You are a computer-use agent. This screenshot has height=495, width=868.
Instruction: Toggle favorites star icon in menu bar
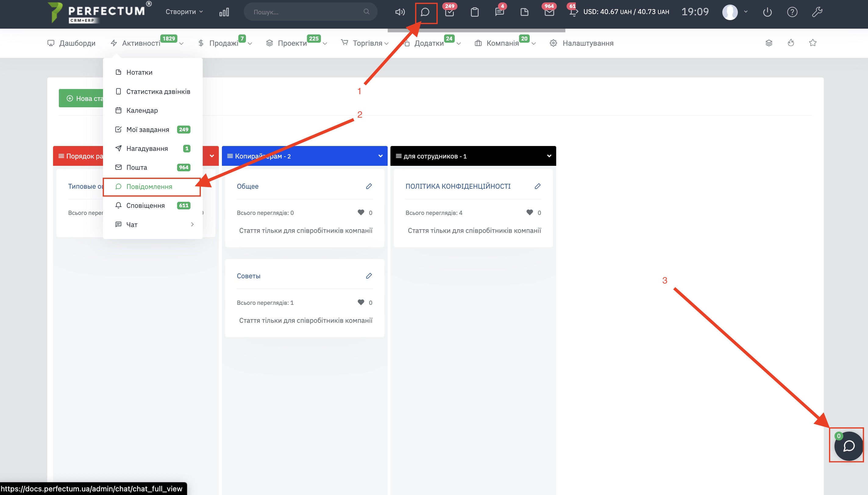pos(813,43)
